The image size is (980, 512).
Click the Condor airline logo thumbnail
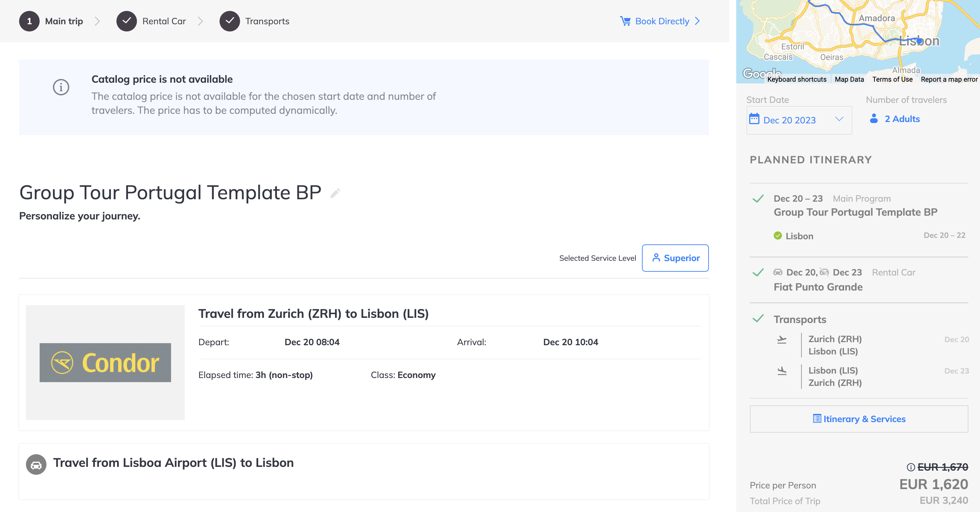105,362
